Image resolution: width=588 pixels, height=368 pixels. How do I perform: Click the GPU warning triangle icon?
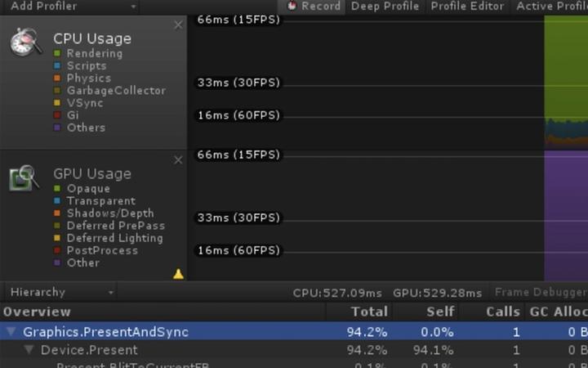point(178,274)
